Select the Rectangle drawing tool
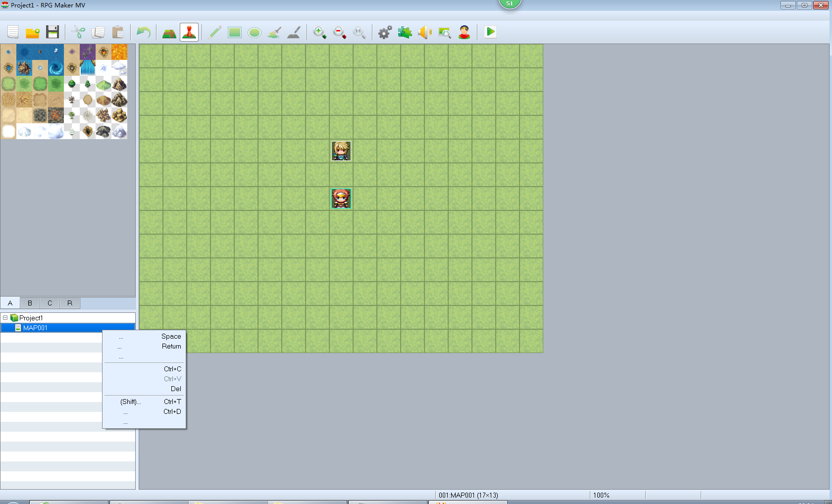832x504 pixels. (x=235, y=32)
